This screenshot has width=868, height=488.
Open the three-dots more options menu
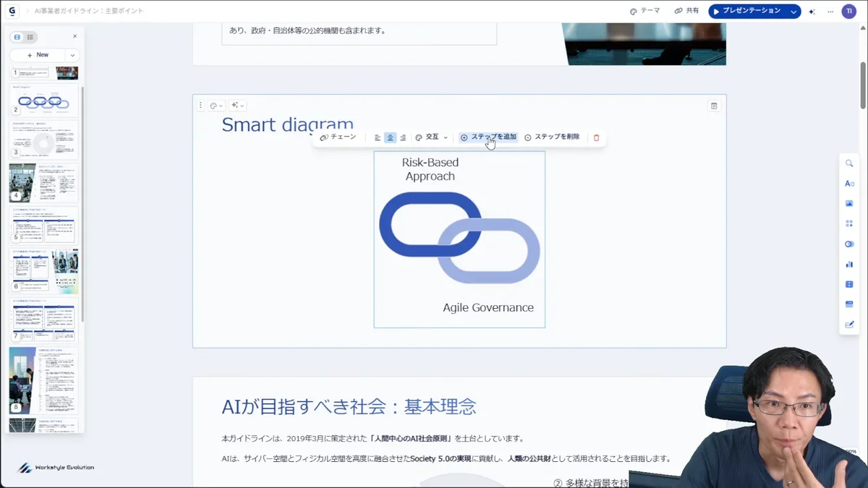(x=830, y=12)
